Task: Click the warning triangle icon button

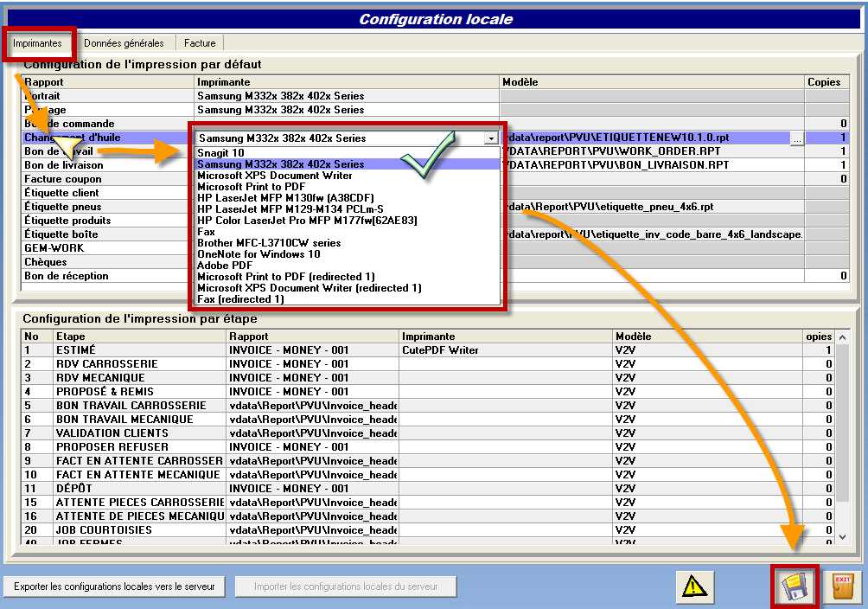Action: [x=695, y=587]
